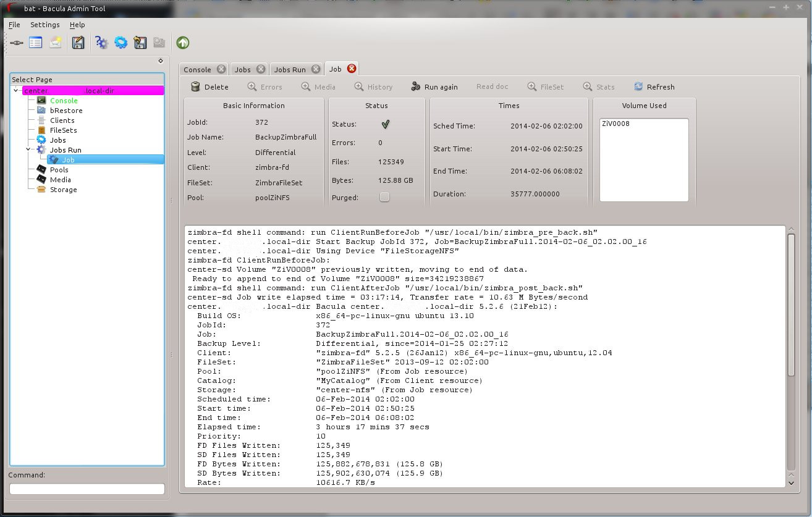Click the job log scroll-down arrow

pos(792,483)
